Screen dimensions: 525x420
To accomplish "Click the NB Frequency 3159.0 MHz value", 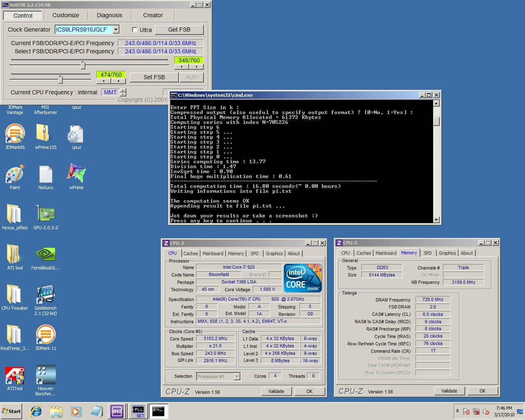I will (463, 282).
